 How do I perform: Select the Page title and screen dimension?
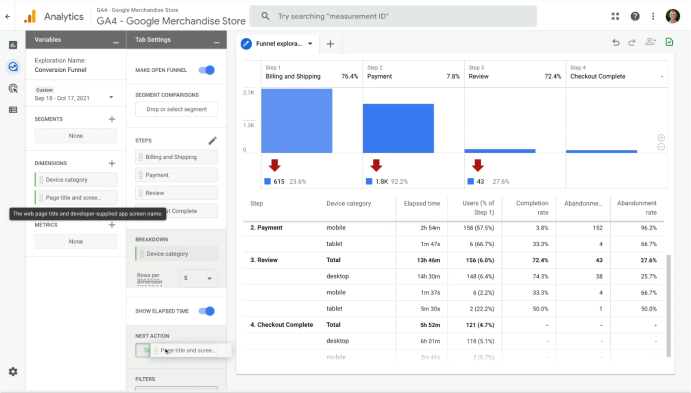coord(76,197)
